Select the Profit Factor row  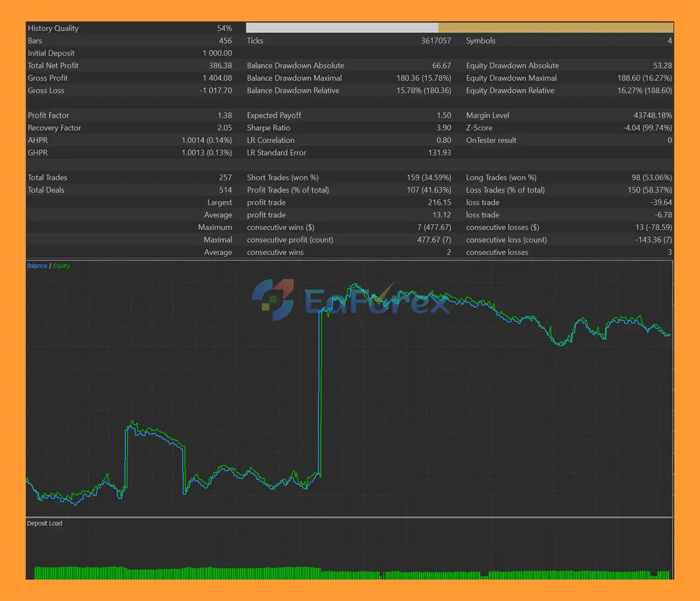click(x=130, y=115)
